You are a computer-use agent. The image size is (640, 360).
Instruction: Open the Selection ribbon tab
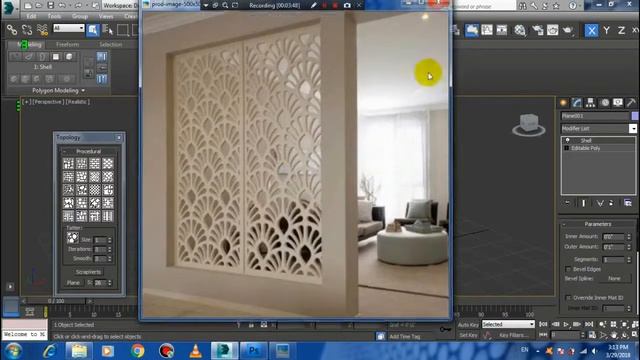[x=111, y=44]
